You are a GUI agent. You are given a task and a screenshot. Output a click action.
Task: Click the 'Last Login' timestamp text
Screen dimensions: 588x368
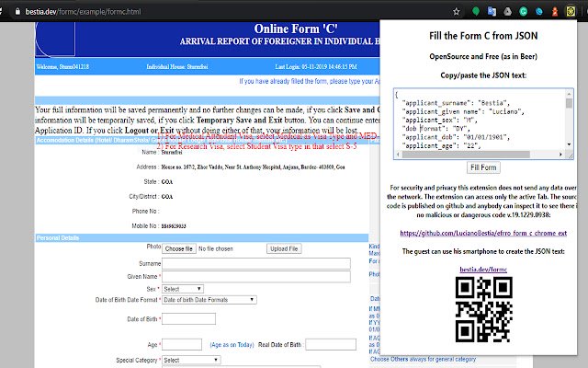(x=316, y=67)
